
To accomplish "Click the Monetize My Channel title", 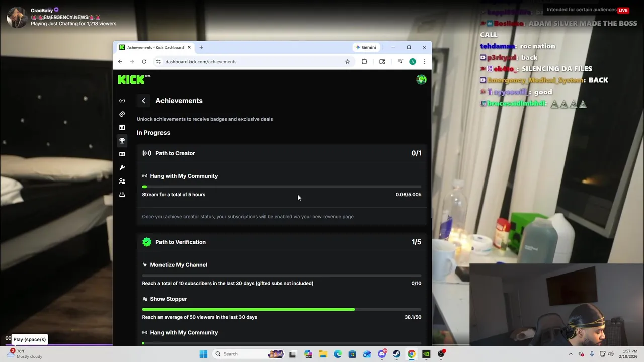I will pos(179,265).
